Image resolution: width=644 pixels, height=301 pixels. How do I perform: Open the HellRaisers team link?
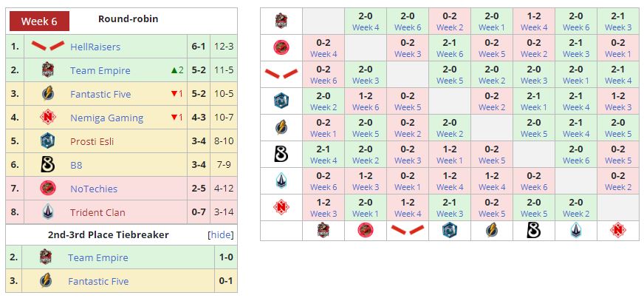click(95, 47)
